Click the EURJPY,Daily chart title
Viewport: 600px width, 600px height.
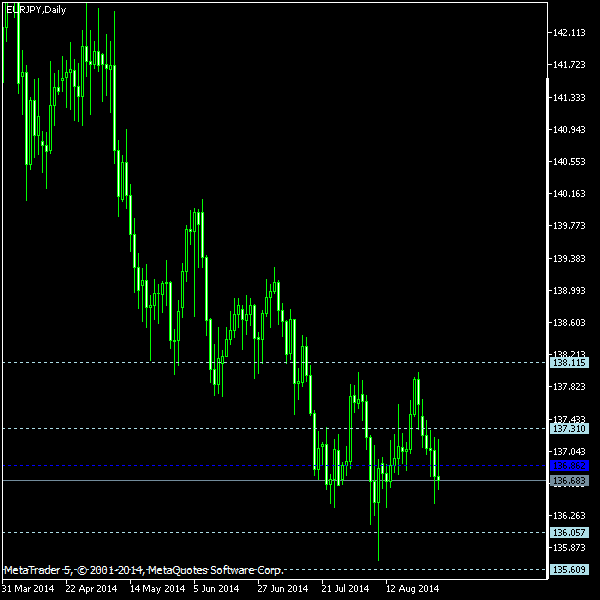click(x=36, y=10)
